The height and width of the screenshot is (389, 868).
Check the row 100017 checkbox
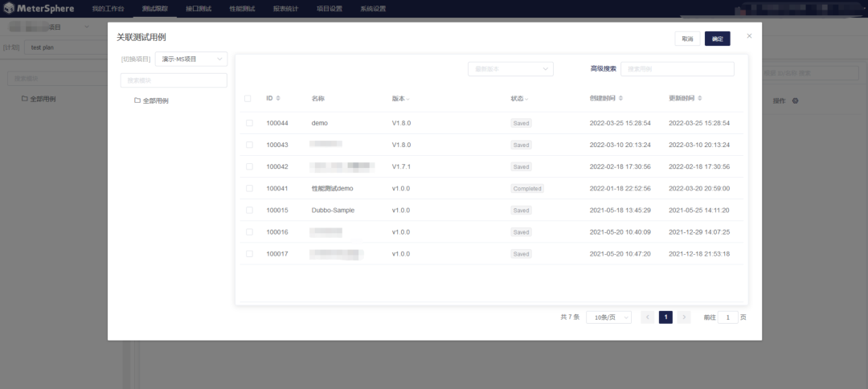click(249, 253)
